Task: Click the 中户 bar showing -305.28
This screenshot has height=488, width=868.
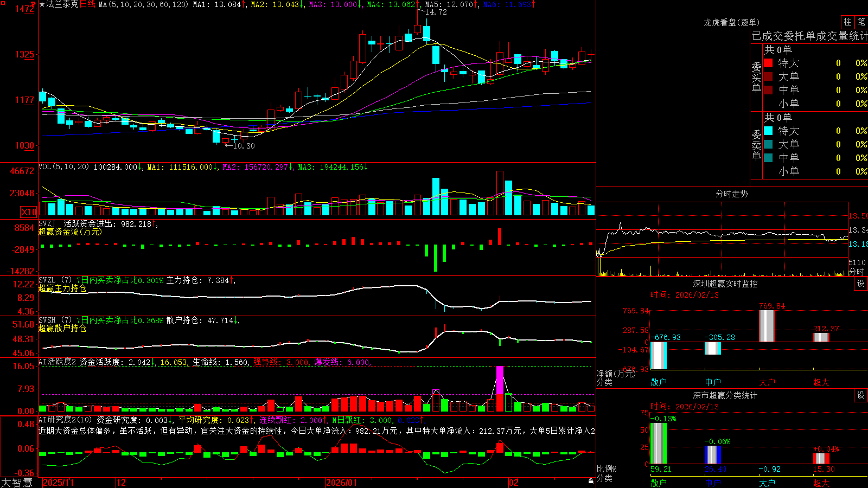Action: point(713,348)
